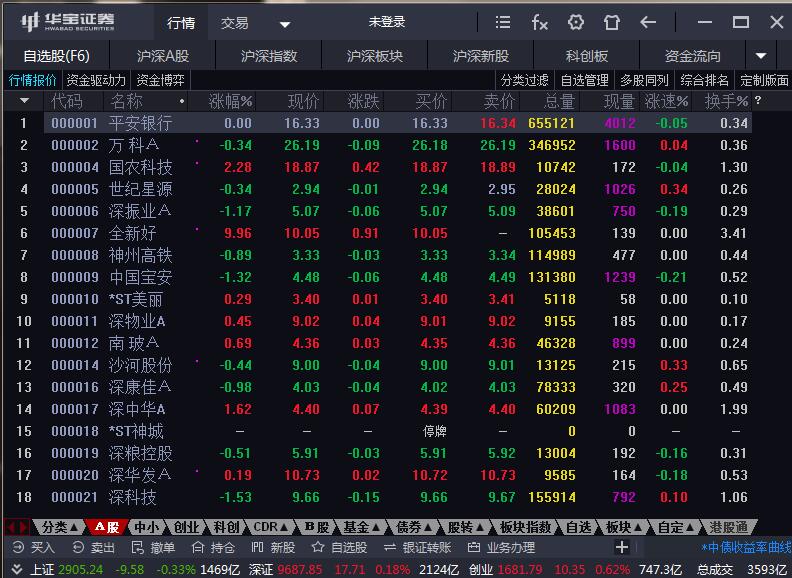The height and width of the screenshot is (578, 792).
Task: Open the skin shirt icon
Action: [612, 22]
